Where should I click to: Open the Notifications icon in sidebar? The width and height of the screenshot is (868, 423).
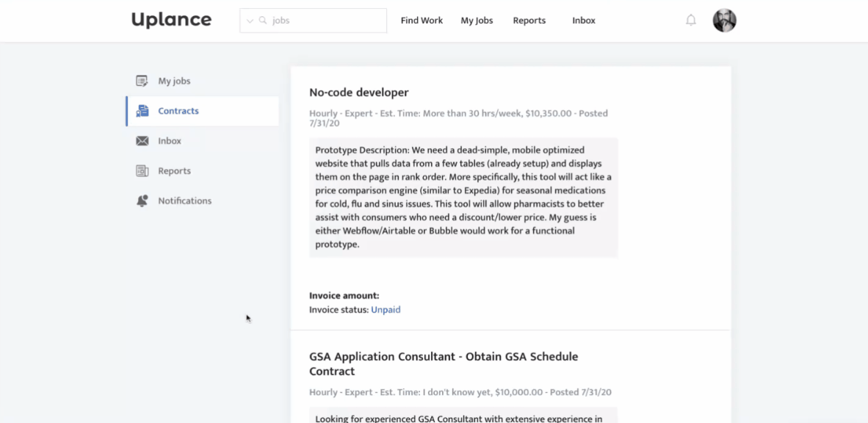pos(142,200)
